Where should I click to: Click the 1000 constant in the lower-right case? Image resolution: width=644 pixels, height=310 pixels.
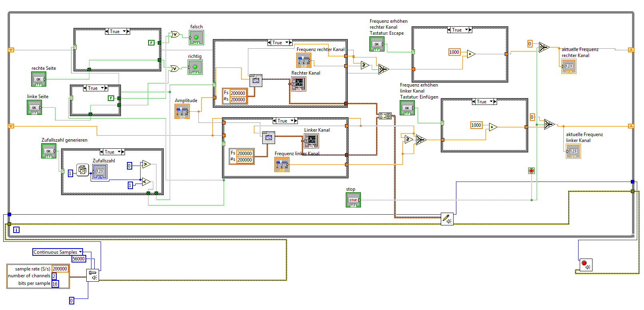[476, 125]
